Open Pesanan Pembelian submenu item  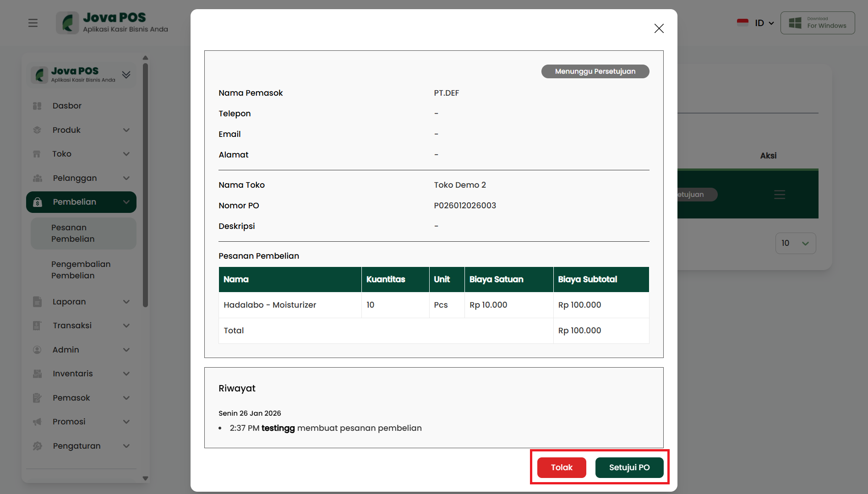pyautogui.click(x=73, y=233)
